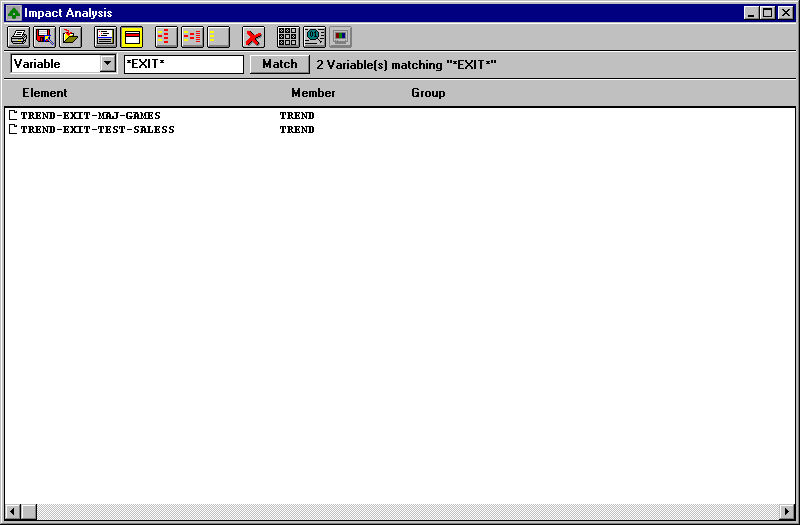Select the TREND-EXIT-TEST-SALESS row

(x=97, y=130)
